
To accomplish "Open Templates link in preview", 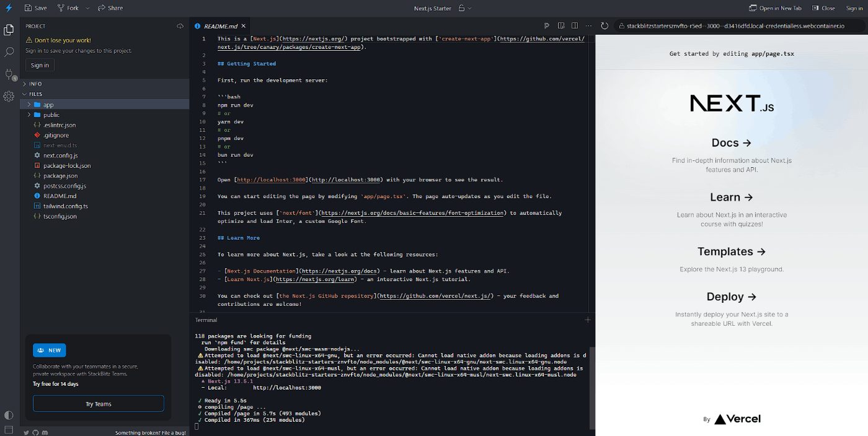I will 732,251.
